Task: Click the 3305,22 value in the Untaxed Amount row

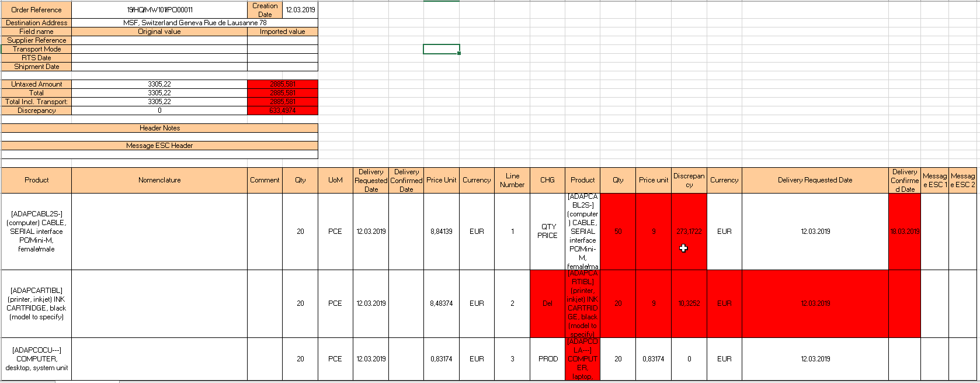Action: coord(159,84)
